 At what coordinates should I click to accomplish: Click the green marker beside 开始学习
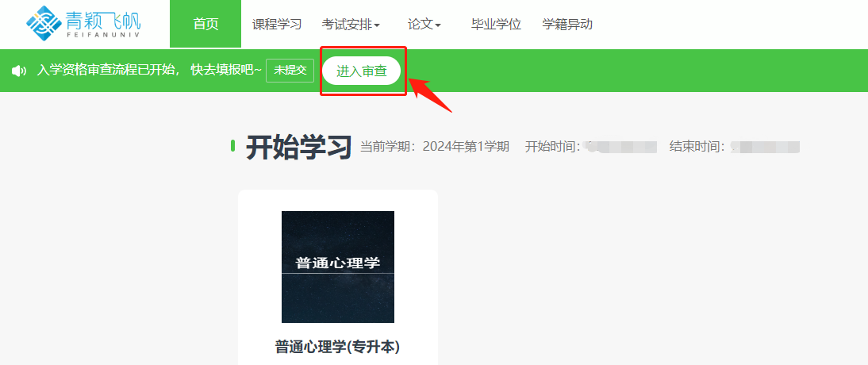pos(233,146)
